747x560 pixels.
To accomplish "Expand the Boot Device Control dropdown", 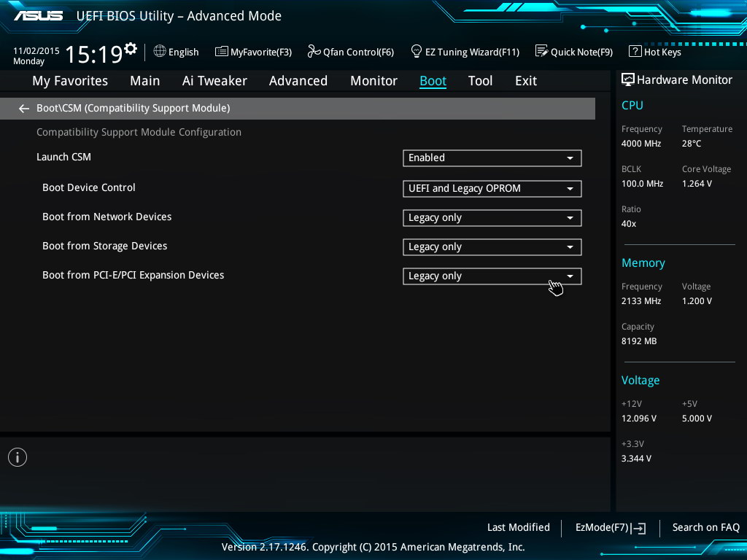I will tap(492, 188).
